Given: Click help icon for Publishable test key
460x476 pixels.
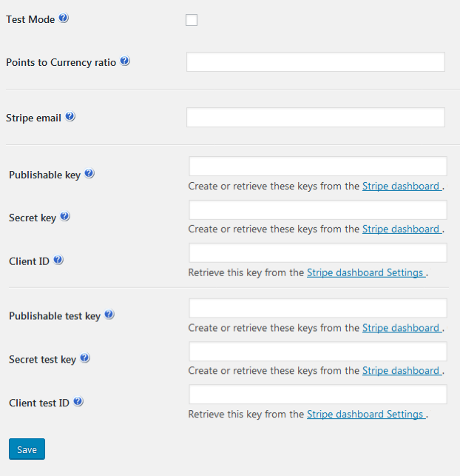Looking at the screenshot, I should pos(109,315).
